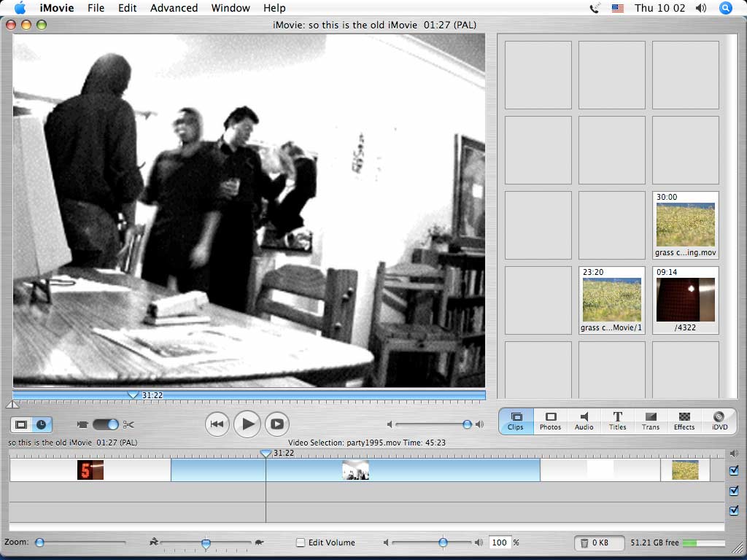This screenshot has width=747, height=560.
Task: Click the timeline speaker icon above checkboxes
Action: 734,454
